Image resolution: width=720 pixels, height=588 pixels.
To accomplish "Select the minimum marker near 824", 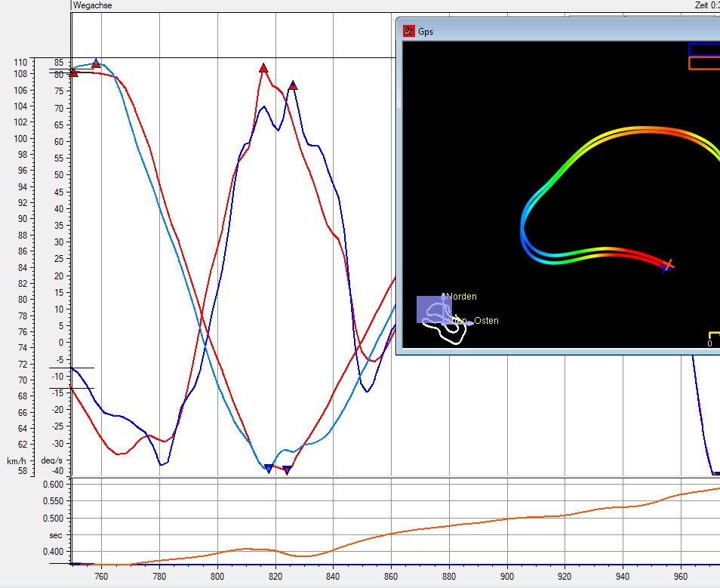I will pos(287,470).
